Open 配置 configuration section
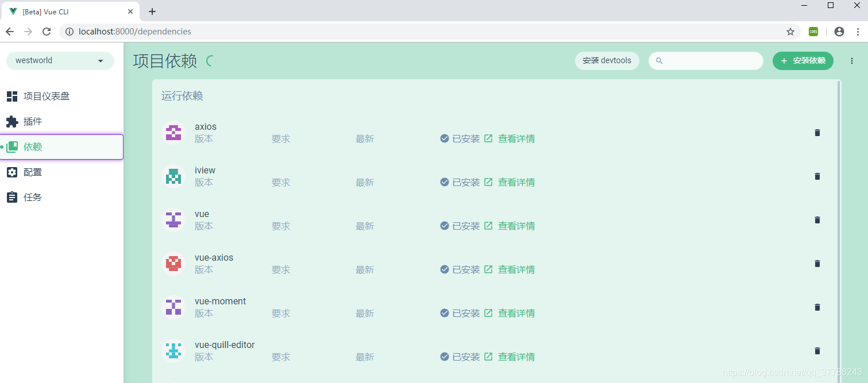 click(x=61, y=172)
